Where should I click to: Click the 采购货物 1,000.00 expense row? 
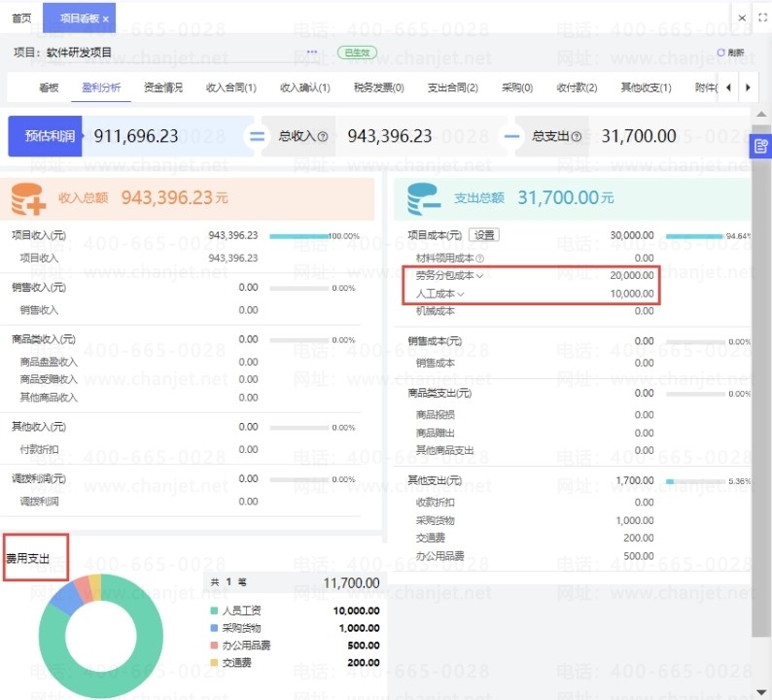pyautogui.click(x=535, y=521)
